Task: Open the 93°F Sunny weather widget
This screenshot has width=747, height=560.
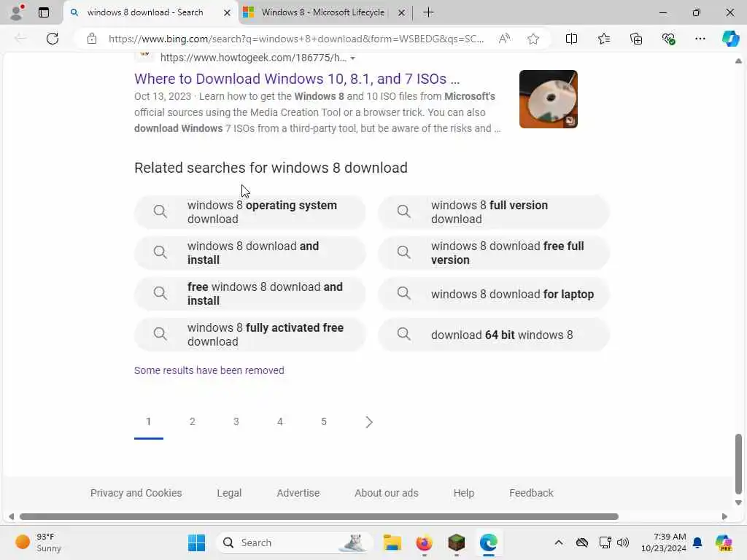Action: pyautogui.click(x=38, y=542)
